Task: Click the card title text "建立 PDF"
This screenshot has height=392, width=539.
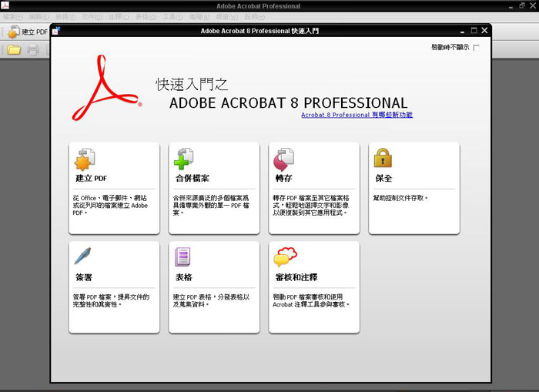Action: click(x=91, y=178)
